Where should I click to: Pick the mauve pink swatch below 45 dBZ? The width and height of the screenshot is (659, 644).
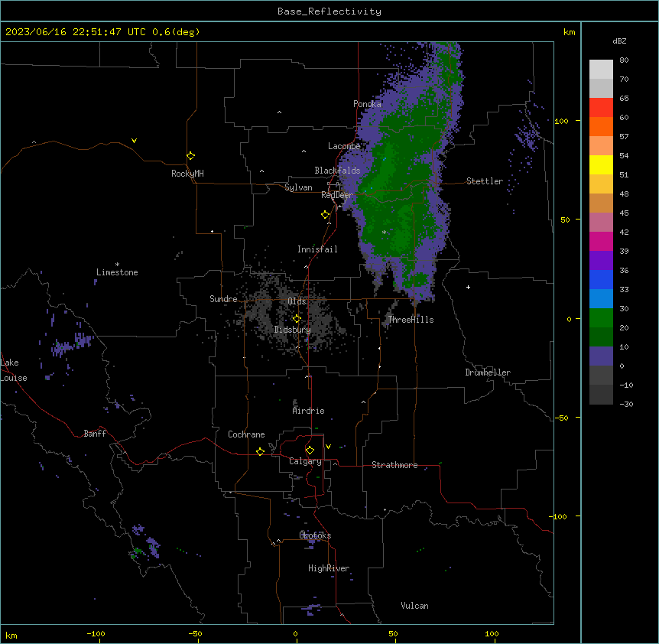[601, 222]
